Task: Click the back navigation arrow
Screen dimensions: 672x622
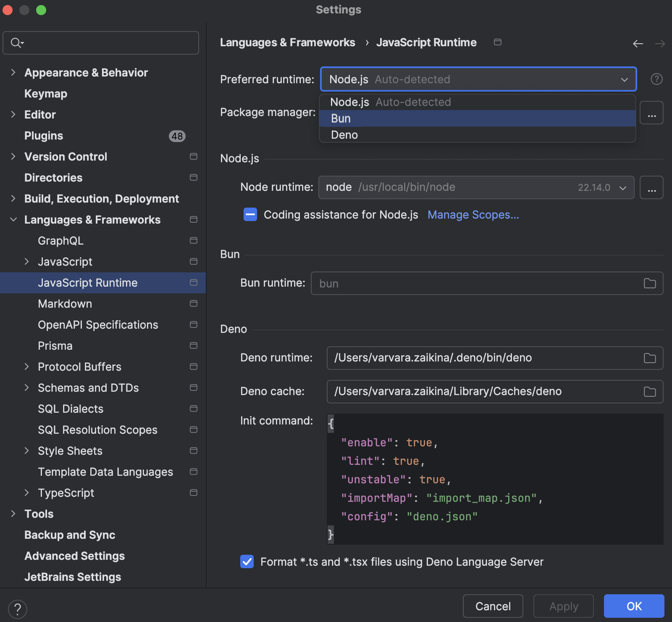Action: 638,43
